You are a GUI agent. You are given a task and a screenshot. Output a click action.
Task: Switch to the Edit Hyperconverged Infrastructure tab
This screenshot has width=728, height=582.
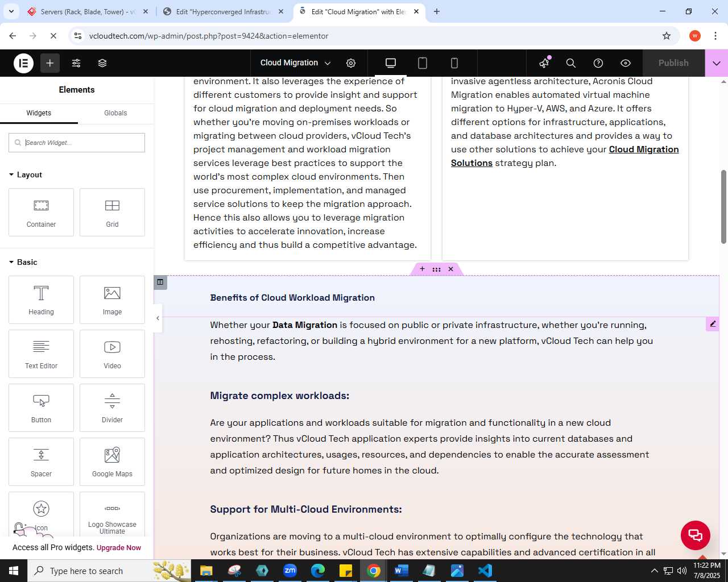(224, 11)
